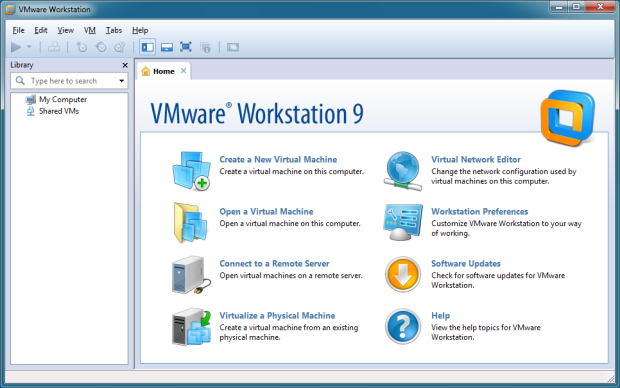620x388 pixels.
Task: Close the Home tab
Action: coord(183,71)
